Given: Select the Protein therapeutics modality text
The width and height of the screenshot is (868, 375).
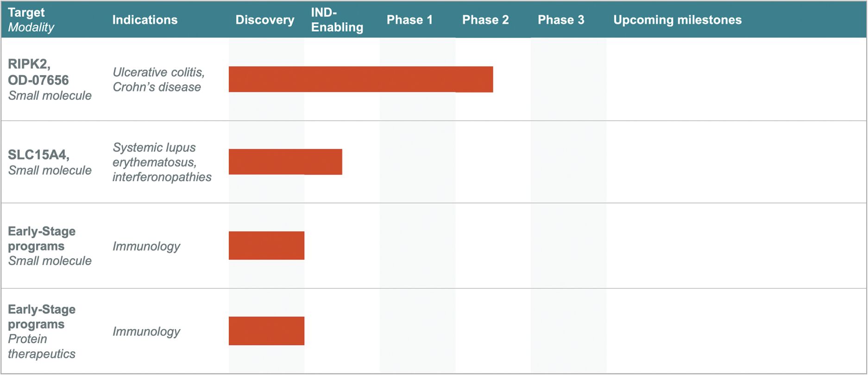Looking at the screenshot, I should coord(41,346).
